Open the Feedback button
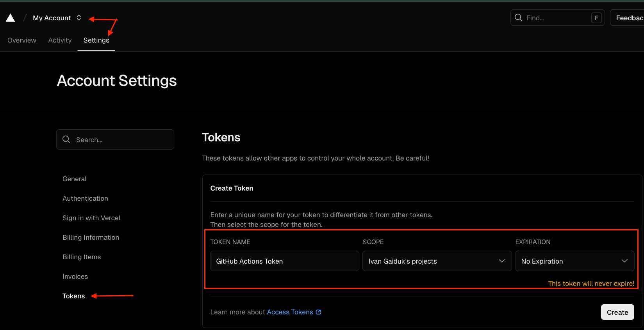This screenshot has width=644, height=330. pyautogui.click(x=629, y=18)
